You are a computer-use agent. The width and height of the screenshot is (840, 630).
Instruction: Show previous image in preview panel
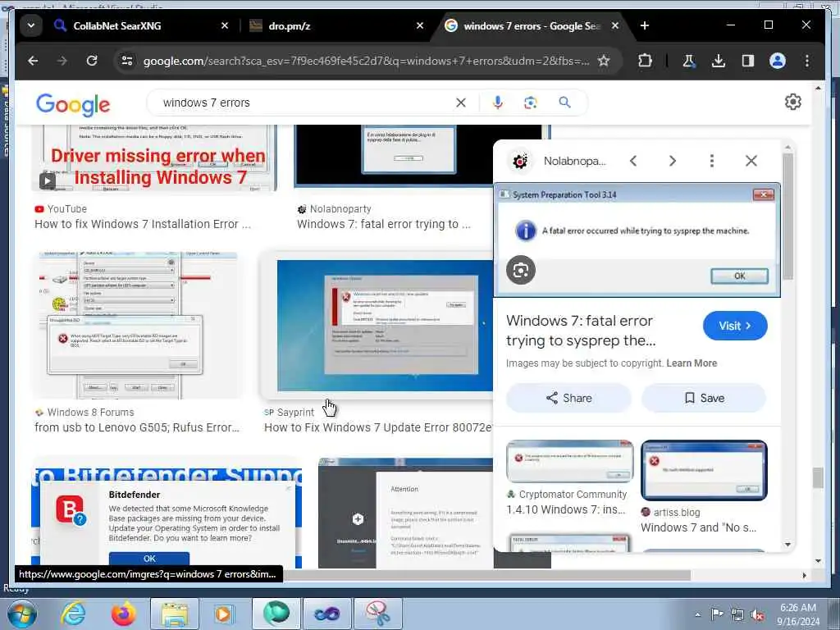coord(633,161)
